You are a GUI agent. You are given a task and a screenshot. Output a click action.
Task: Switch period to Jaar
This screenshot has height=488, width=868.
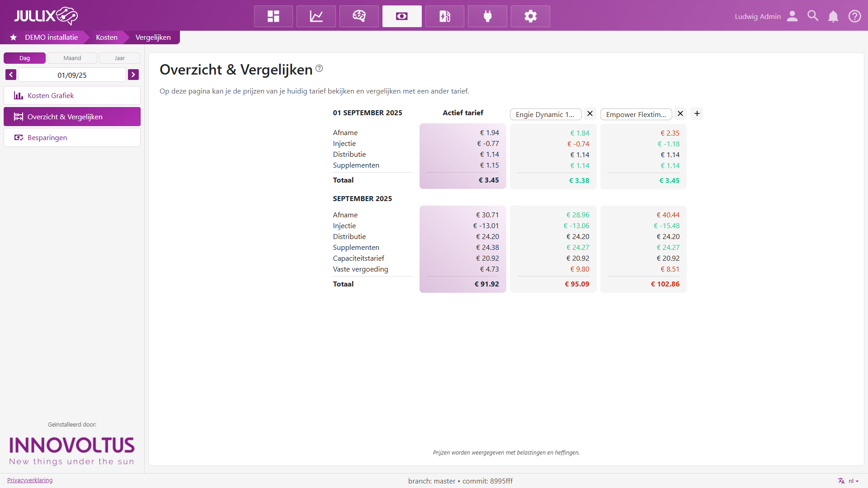pos(119,58)
